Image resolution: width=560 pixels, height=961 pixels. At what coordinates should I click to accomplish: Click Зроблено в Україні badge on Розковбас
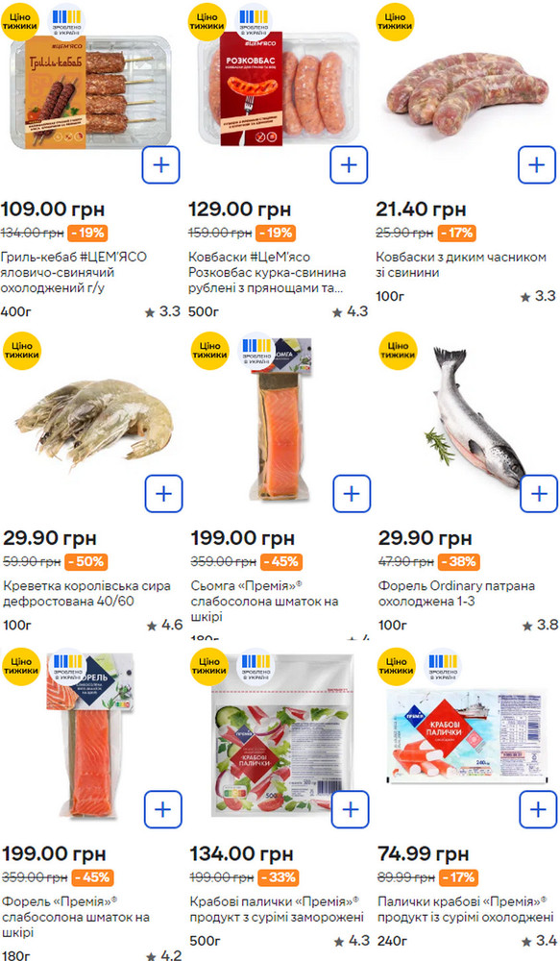point(253,22)
